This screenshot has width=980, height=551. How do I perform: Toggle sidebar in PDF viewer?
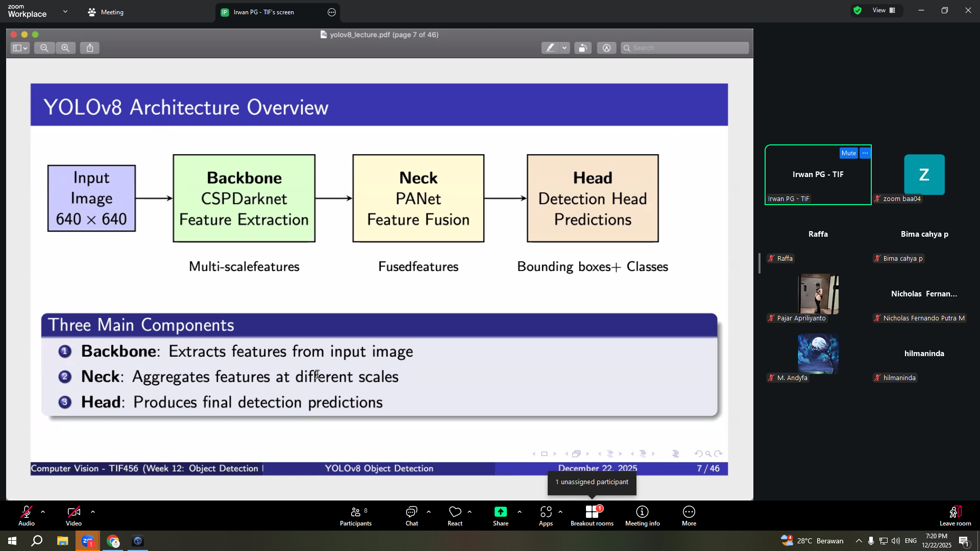[20, 48]
